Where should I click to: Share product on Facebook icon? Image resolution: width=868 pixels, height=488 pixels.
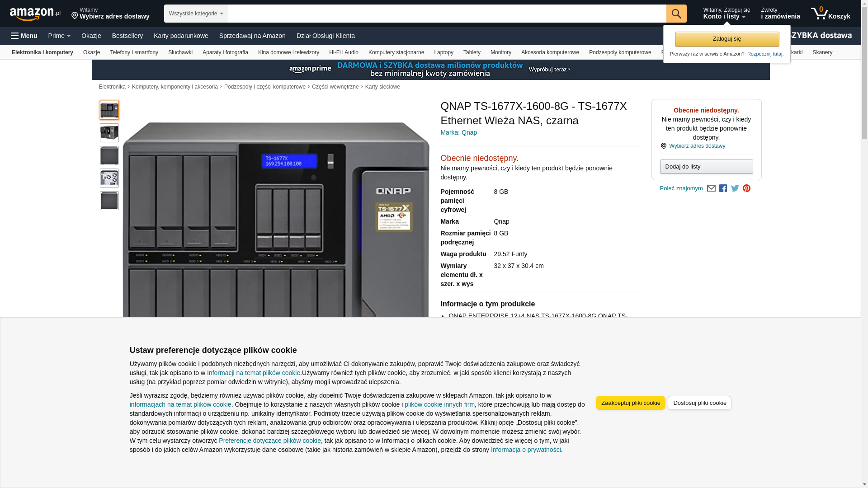click(x=723, y=188)
